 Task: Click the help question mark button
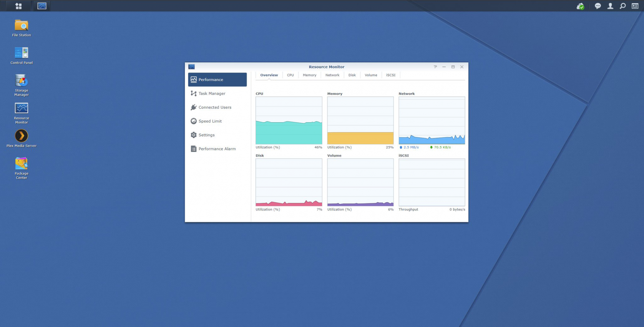435,67
